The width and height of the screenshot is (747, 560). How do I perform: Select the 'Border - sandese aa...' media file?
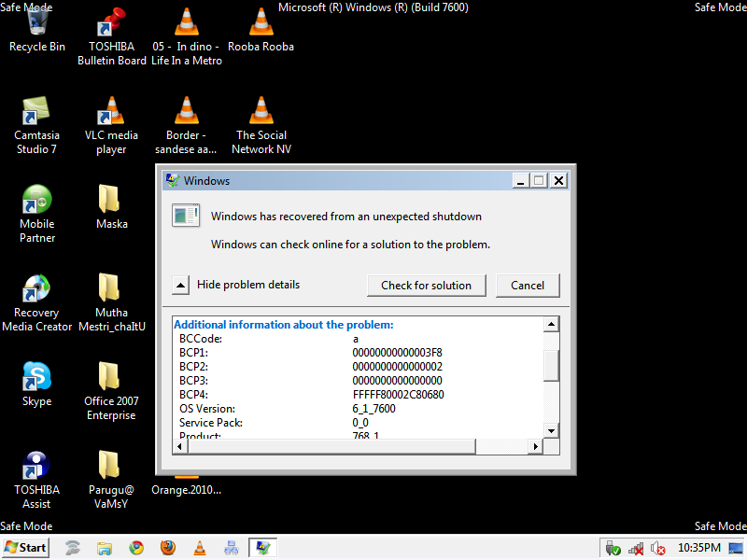tap(186, 125)
